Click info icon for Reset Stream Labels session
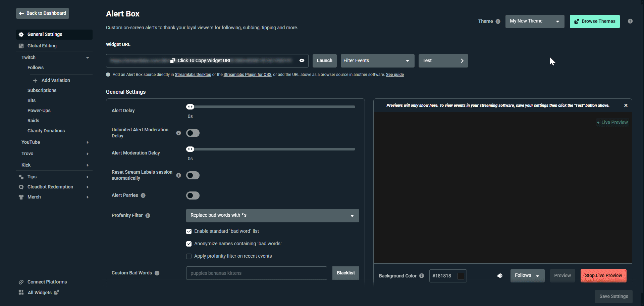Image resolution: width=644 pixels, height=306 pixels. click(x=178, y=175)
